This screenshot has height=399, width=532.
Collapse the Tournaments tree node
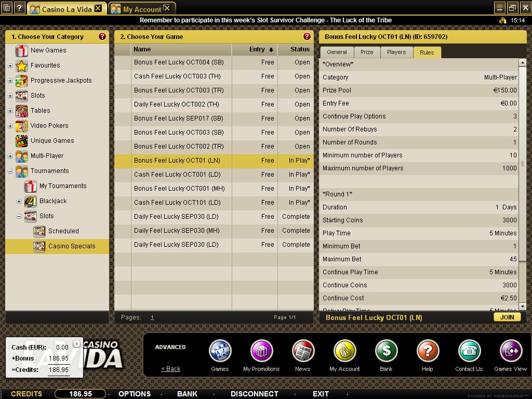coord(10,171)
